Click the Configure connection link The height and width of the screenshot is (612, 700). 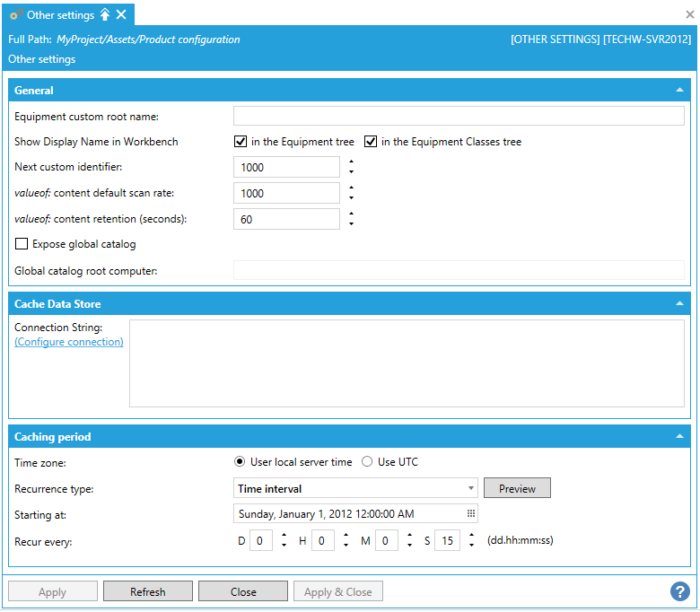[x=69, y=342]
